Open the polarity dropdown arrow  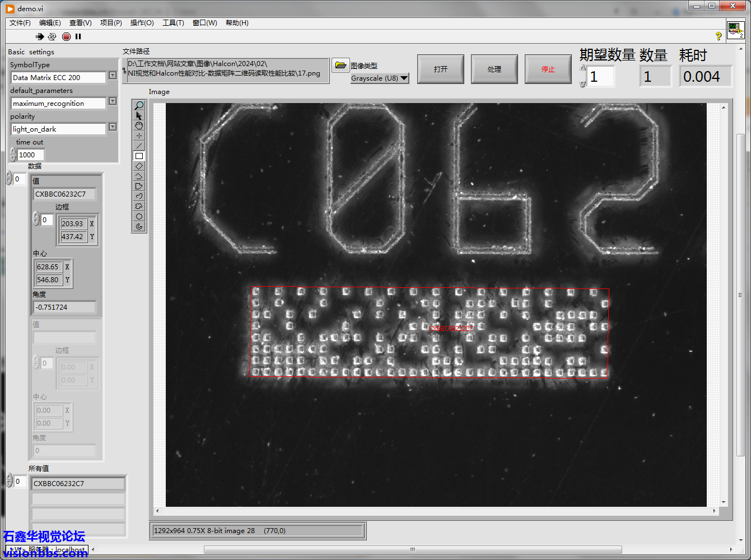point(113,127)
